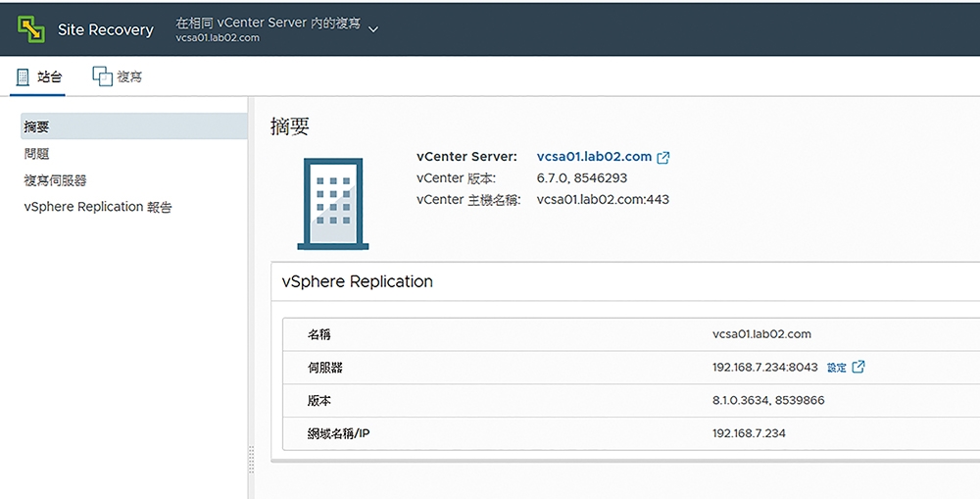Image resolution: width=980 pixels, height=499 pixels.
Task: Click server address 192.168.7.234:8043
Action: click(x=765, y=367)
